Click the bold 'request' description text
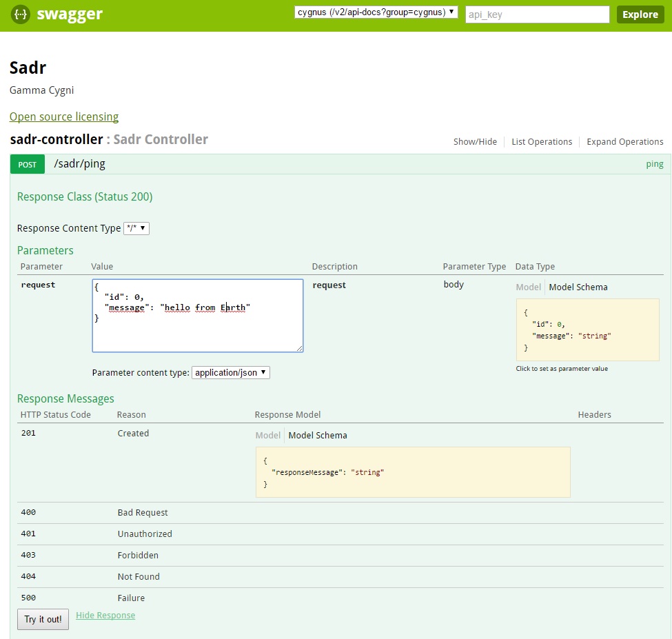The image size is (672, 639). [x=329, y=285]
